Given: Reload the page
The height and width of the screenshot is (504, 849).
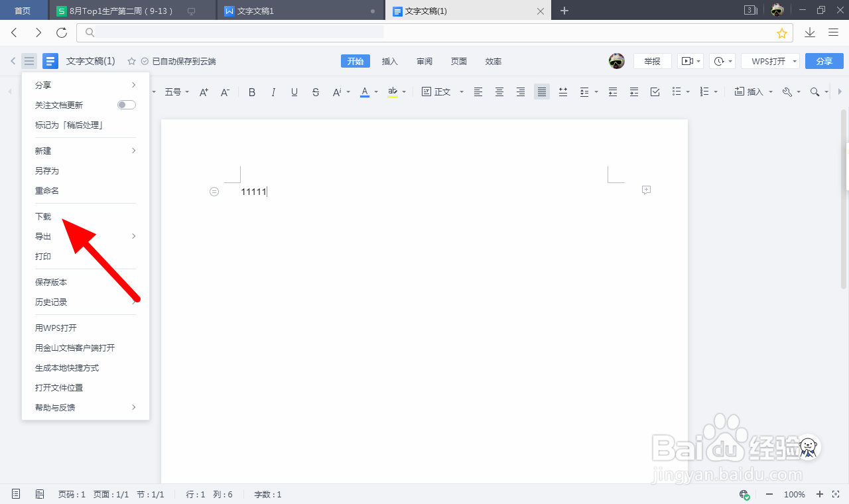Looking at the screenshot, I should [x=62, y=32].
